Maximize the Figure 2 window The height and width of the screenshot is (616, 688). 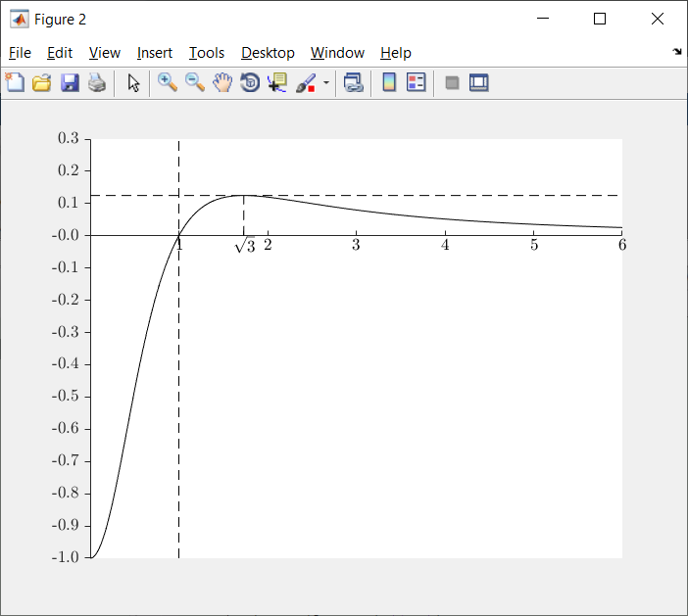pos(600,19)
